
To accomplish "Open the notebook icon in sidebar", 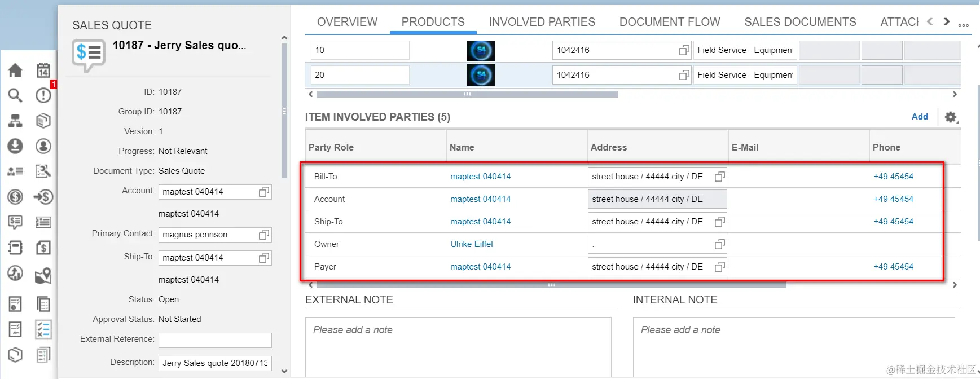I will 15,247.
